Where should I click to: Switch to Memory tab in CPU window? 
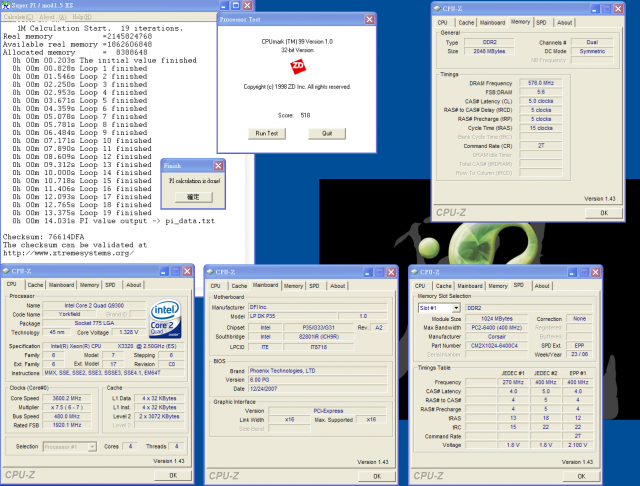pos(89,285)
